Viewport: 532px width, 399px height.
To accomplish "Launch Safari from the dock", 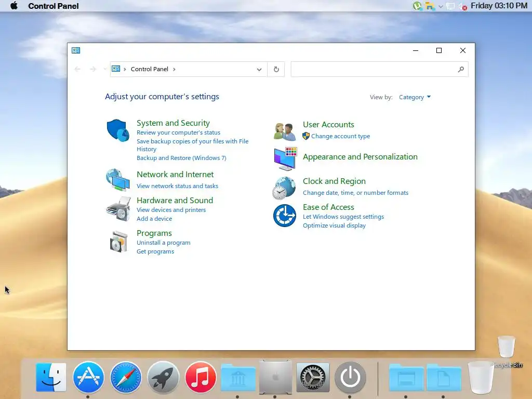I will pos(126,377).
